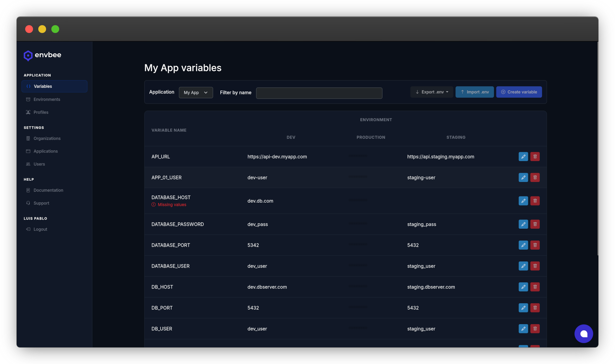
Task: Expand the Export .env dropdown
Action: (x=432, y=92)
